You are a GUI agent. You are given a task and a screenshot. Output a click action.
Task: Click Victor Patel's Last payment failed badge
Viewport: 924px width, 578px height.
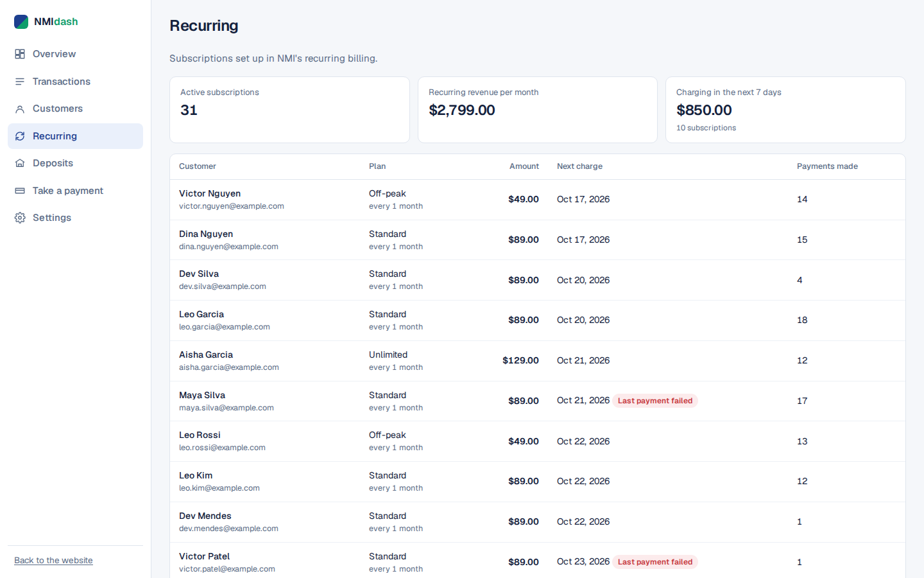[x=655, y=562]
